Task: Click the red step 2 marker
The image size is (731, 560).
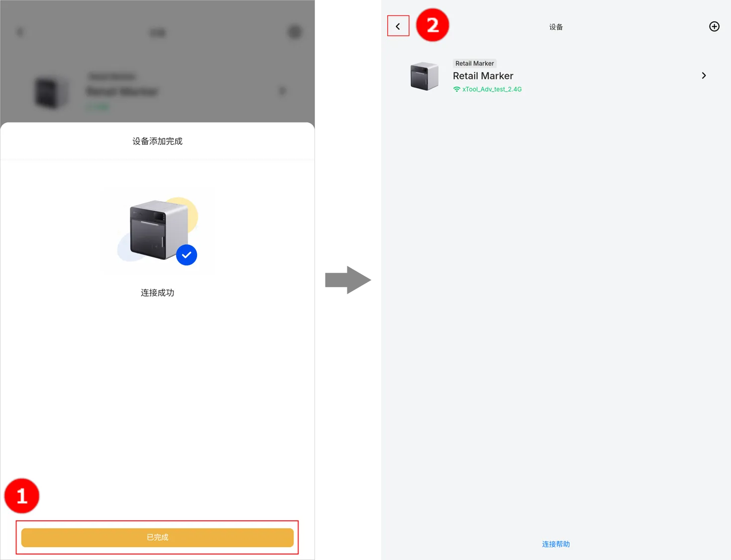Action: coord(432,25)
